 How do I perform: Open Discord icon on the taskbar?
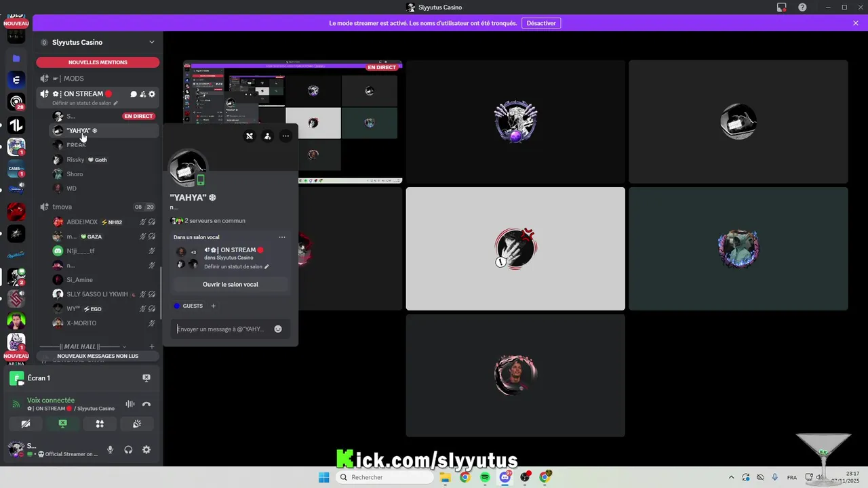[505, 477]
